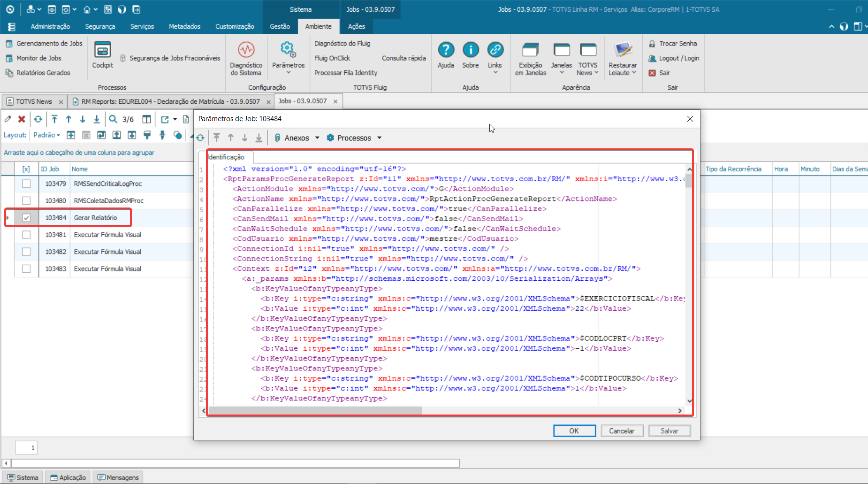Click Exibição em Janelas icon
Screen dimensions: 868x484
531,59
